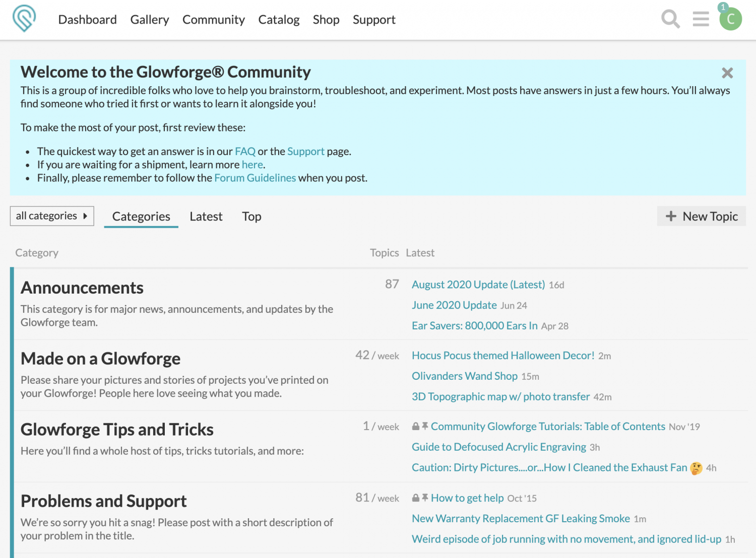Open Guide to Defocused Acrylic Engraving
The image size is (756, 558).
pyautogui.click(x=499, y=447)
